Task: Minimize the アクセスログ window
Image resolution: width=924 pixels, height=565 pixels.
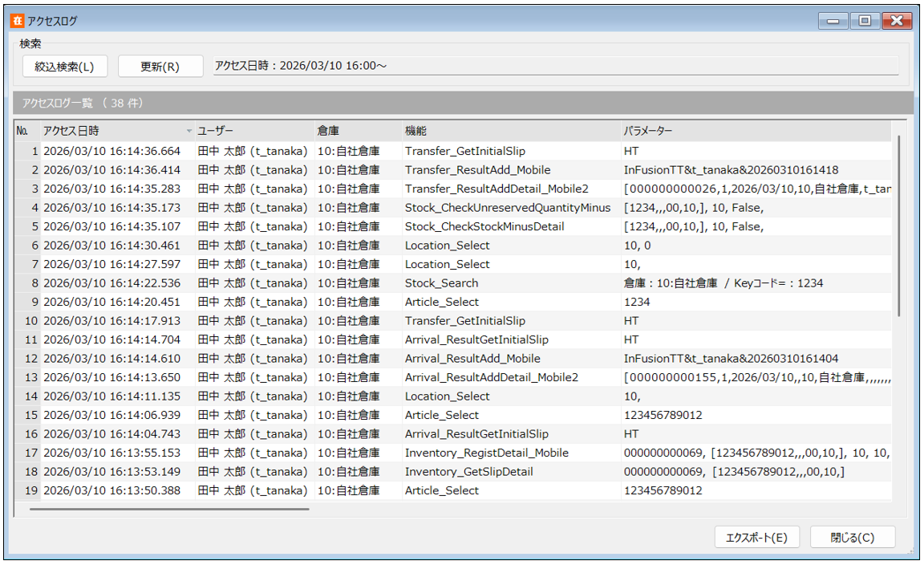Action: [833, 21]
